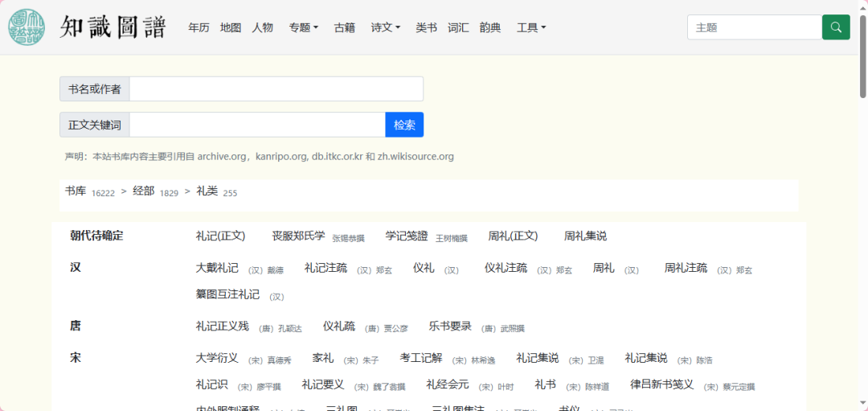Open the book 考工记解
The image size is (868, 411).
420,358
